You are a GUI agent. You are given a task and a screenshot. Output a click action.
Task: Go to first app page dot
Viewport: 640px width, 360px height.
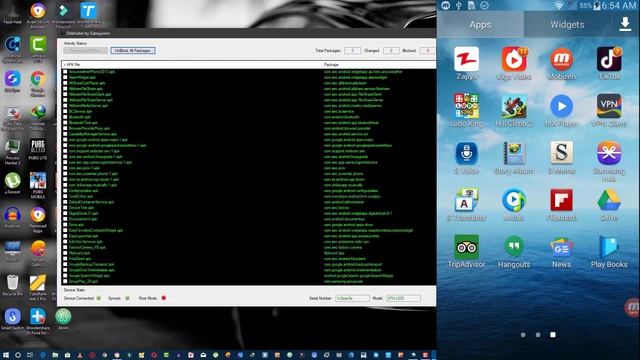523,335
